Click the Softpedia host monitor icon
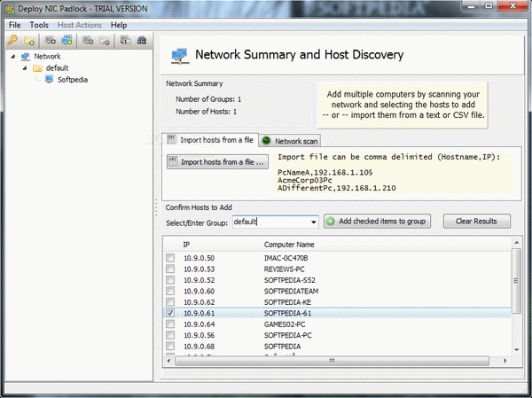Image resolution: width=532 pixels, height=398 pixels. [x=49, y=80]
